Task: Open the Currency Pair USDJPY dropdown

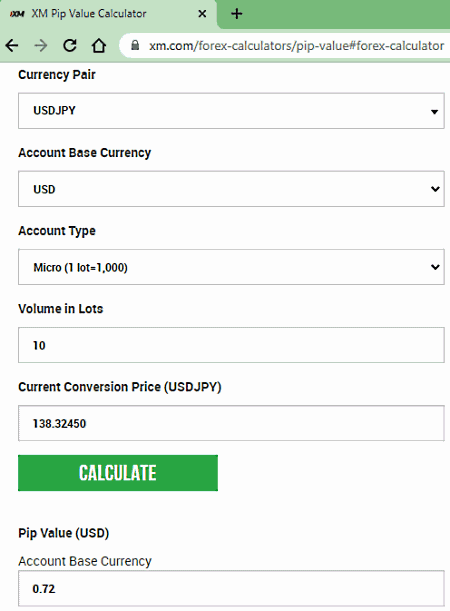Action: point(231,111)
